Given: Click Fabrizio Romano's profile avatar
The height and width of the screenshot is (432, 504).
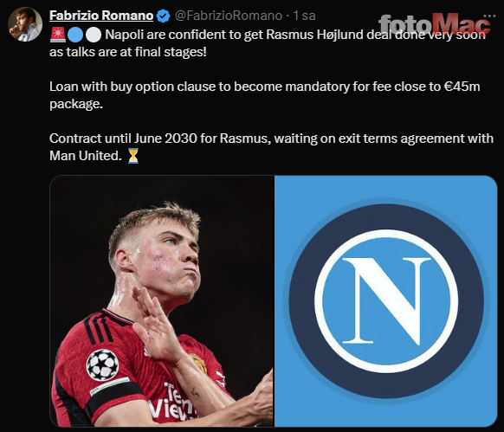Looking at the screenshot, I should click(25, 24).
